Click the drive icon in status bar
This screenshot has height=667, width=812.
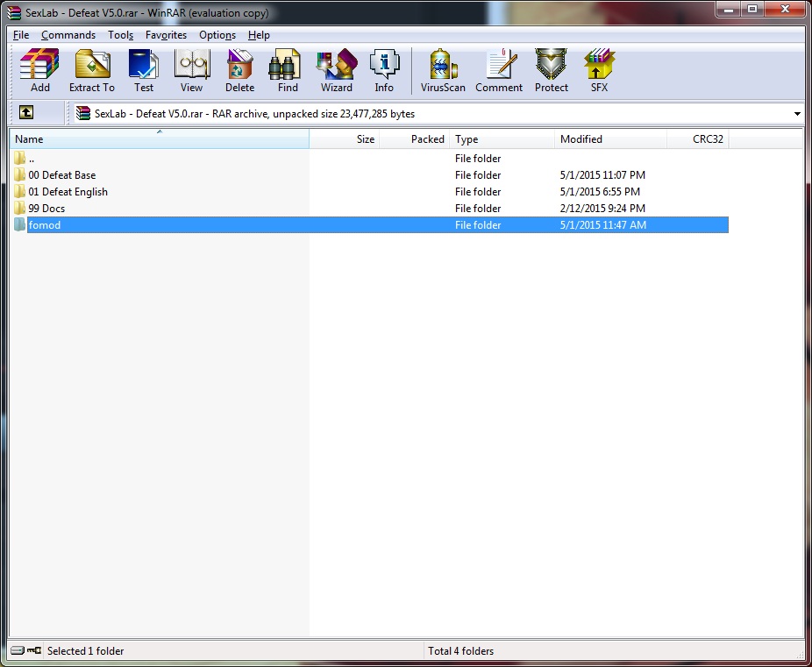[x=18, y=650]
